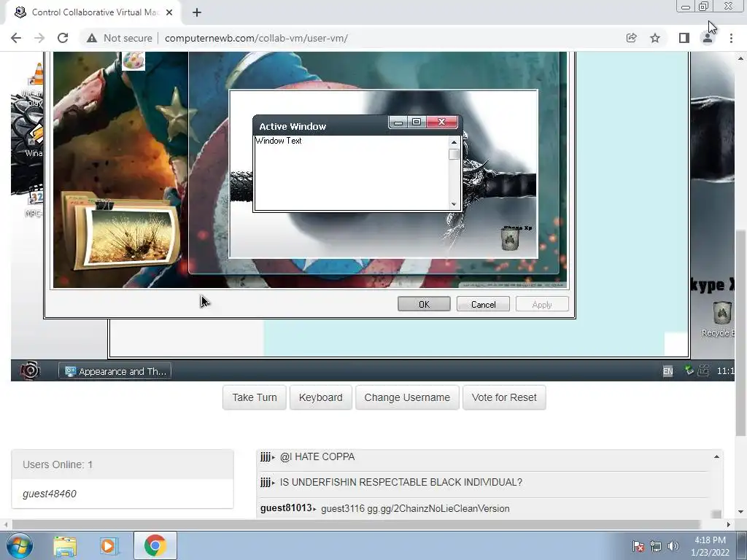Click the paint palette icon at preview top
The width and height of the screenshot is (747, 560).
tap(133, 61)
